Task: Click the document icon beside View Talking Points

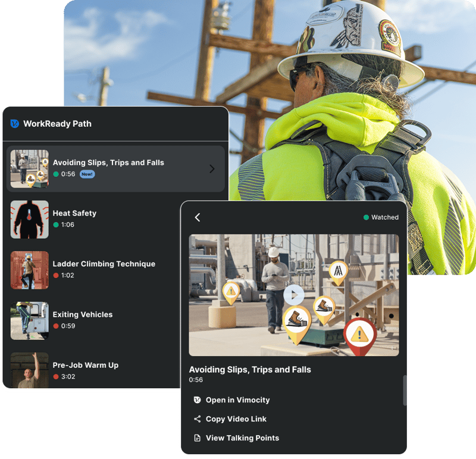Action: pos(198,438)
